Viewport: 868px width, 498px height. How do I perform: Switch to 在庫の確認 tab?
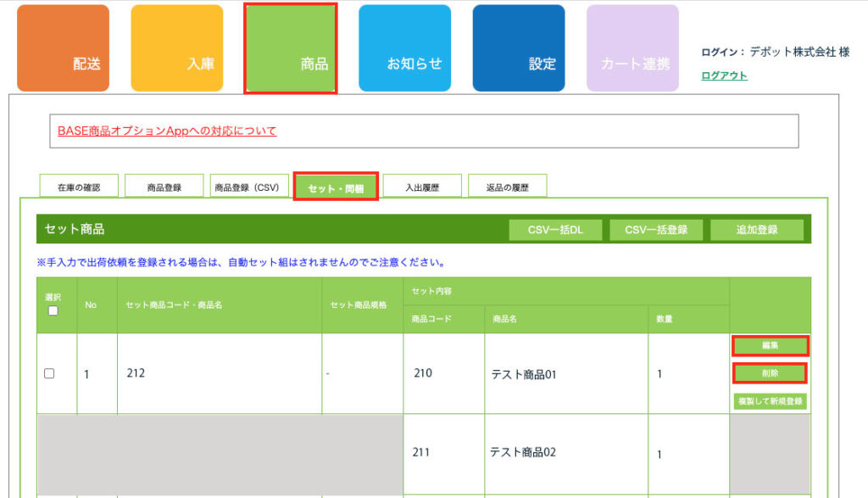(x=79, y=187)
